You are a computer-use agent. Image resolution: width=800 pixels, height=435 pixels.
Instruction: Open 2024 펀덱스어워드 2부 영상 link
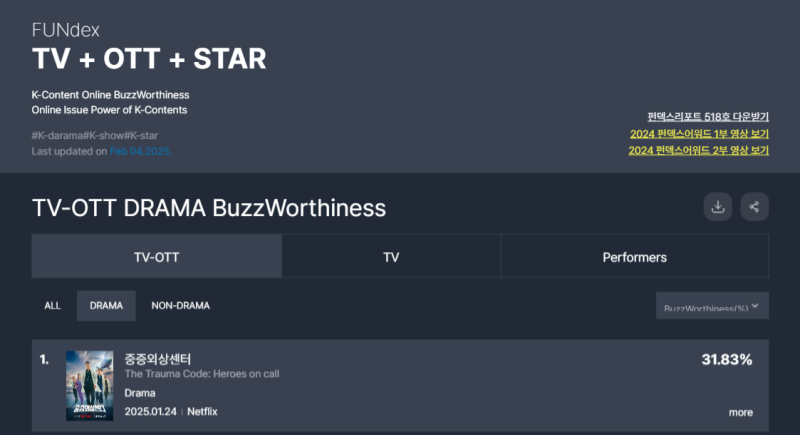pos(699,151)
